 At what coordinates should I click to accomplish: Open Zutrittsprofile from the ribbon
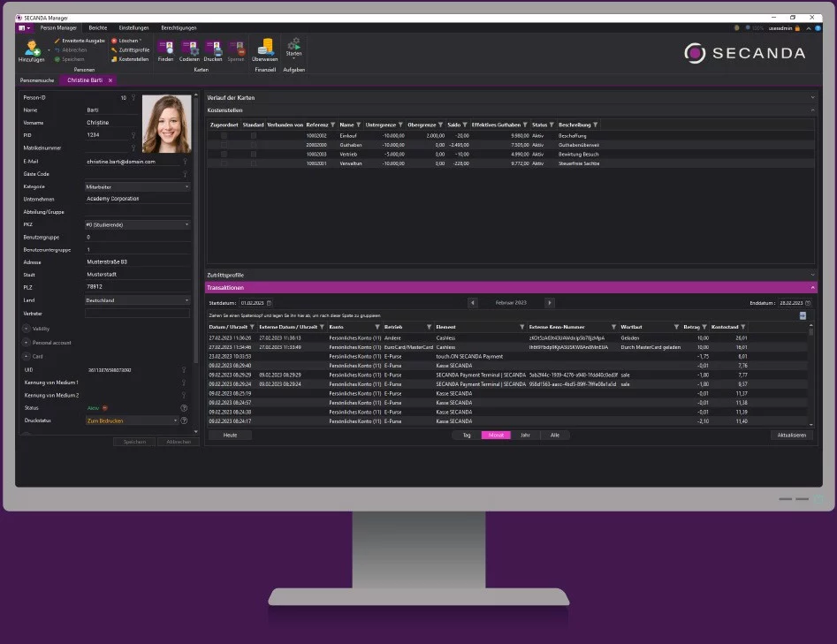(130, 50)
